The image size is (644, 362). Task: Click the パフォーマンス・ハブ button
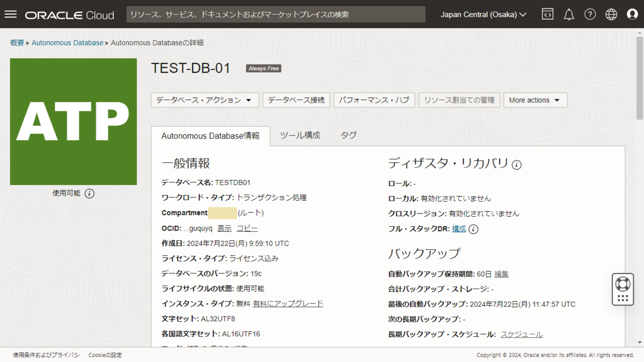pyautogui.click(x=374, y=100)
